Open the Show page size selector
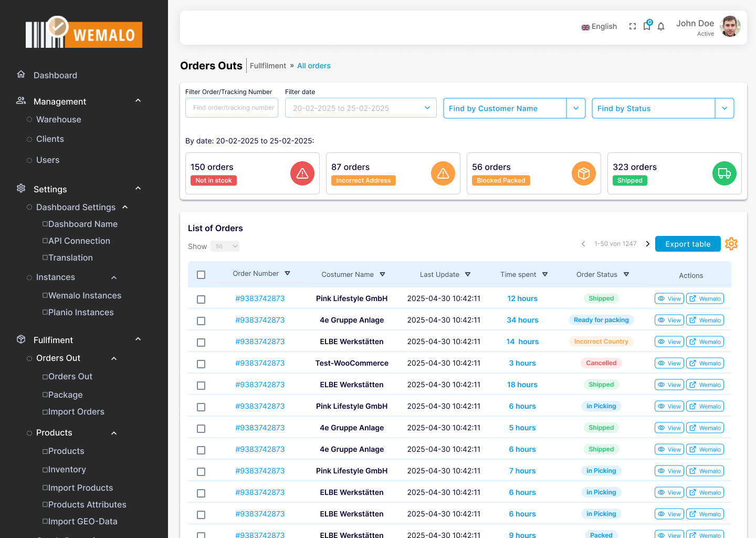Image resolution: width=756 pixels, height=538 pixels. coord(225,246)
